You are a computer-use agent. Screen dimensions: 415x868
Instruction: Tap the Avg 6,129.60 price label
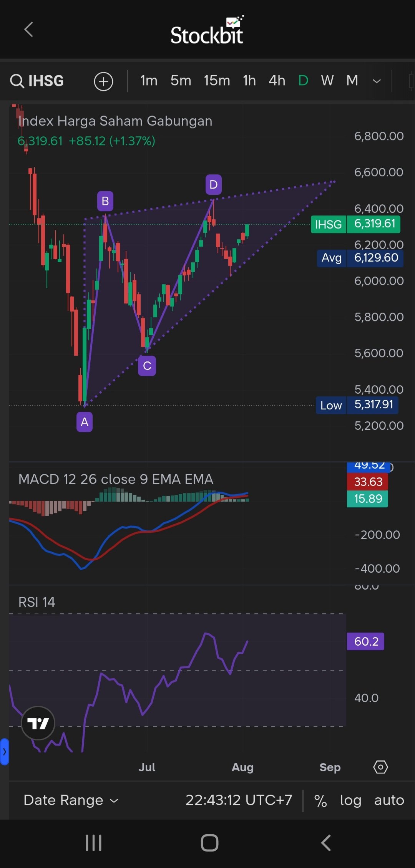(x=360, y=258)
